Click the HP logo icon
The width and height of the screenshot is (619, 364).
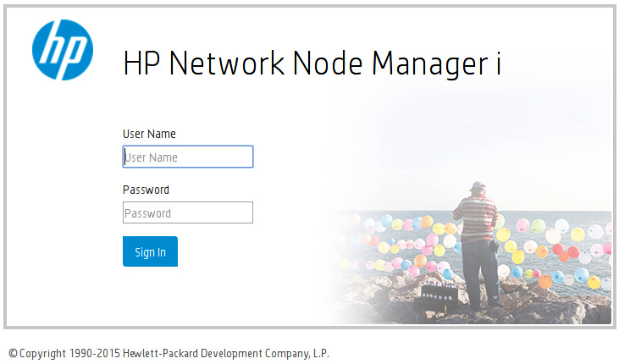coord(63,50)
